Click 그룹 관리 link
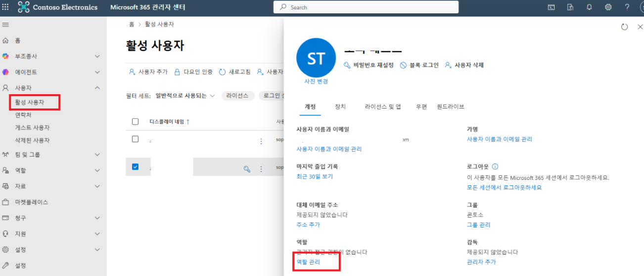 click(479, 224)
